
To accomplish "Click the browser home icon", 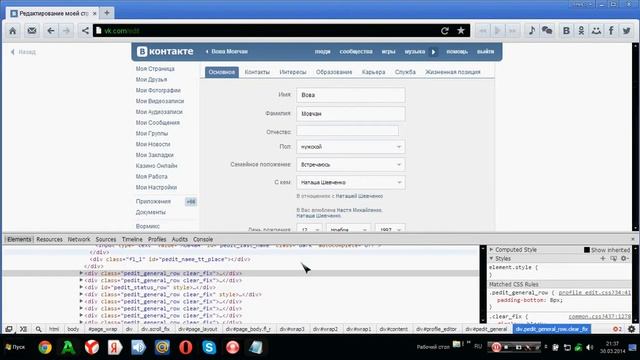I will (13, 31).
